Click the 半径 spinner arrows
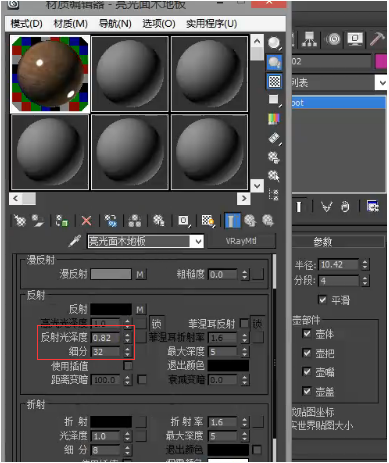Screen dimensions: 389x463 (365, 265)
